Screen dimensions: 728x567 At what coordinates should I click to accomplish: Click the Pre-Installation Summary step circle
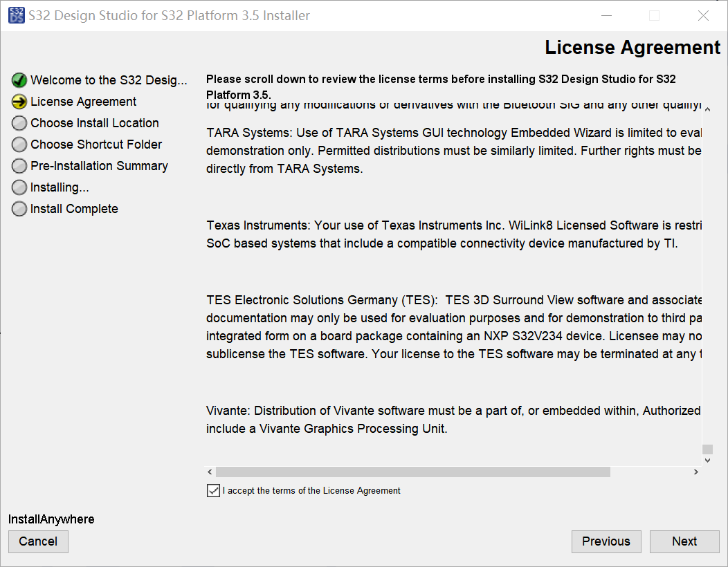pos(19,166)
